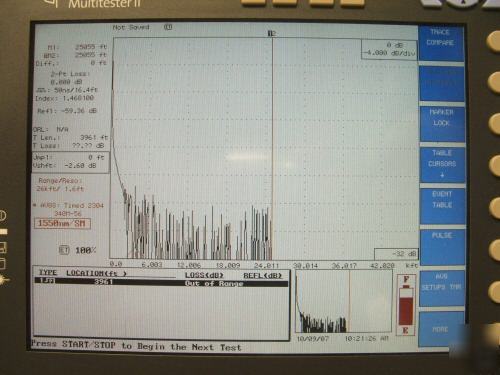Click the 340M-56 module label
This screenshot has width=500, height=375.
pos(68,213)
